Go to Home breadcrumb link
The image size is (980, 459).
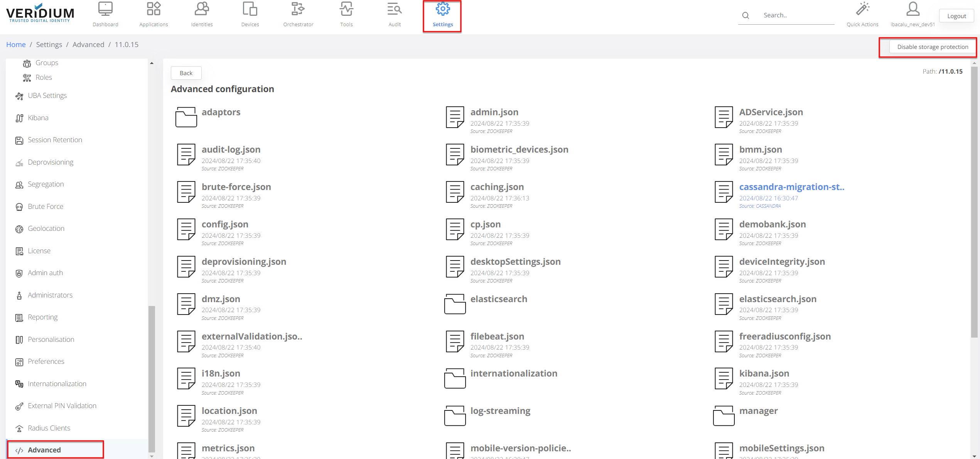pyautogui.click(x=16, y=45)
